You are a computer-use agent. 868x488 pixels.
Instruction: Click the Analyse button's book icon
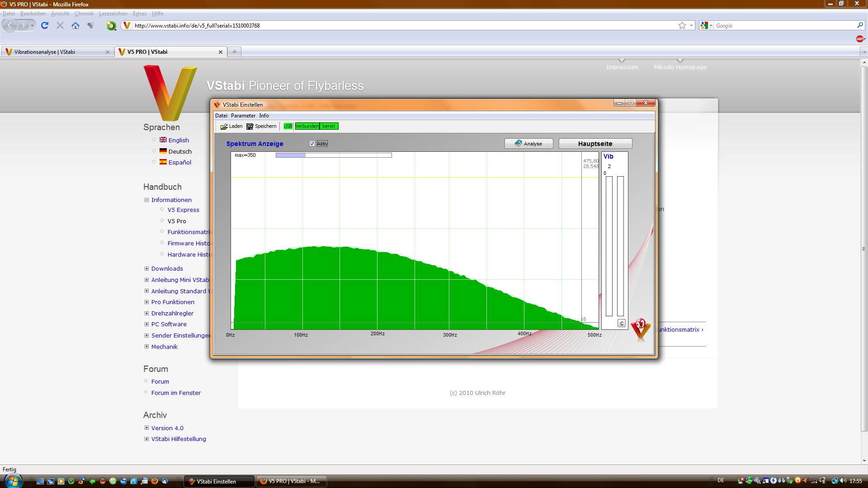(519, 143)
